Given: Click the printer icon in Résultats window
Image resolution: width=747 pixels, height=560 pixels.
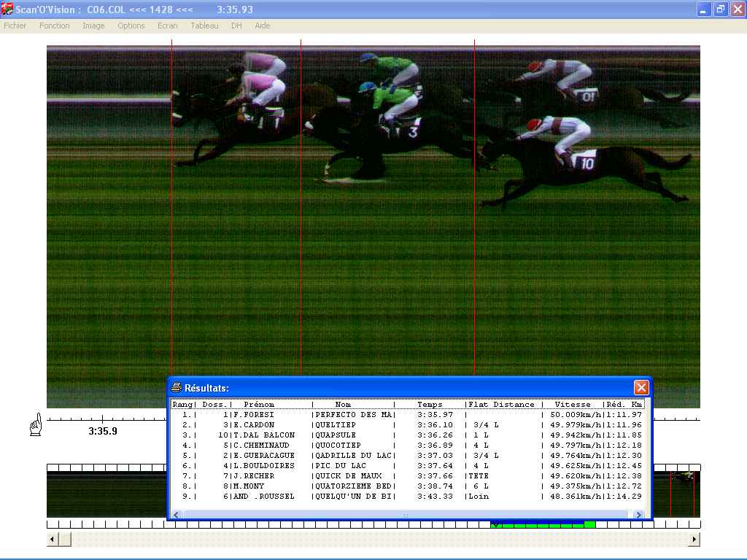Looking at the screenshot, I should [x=177, y=388].
